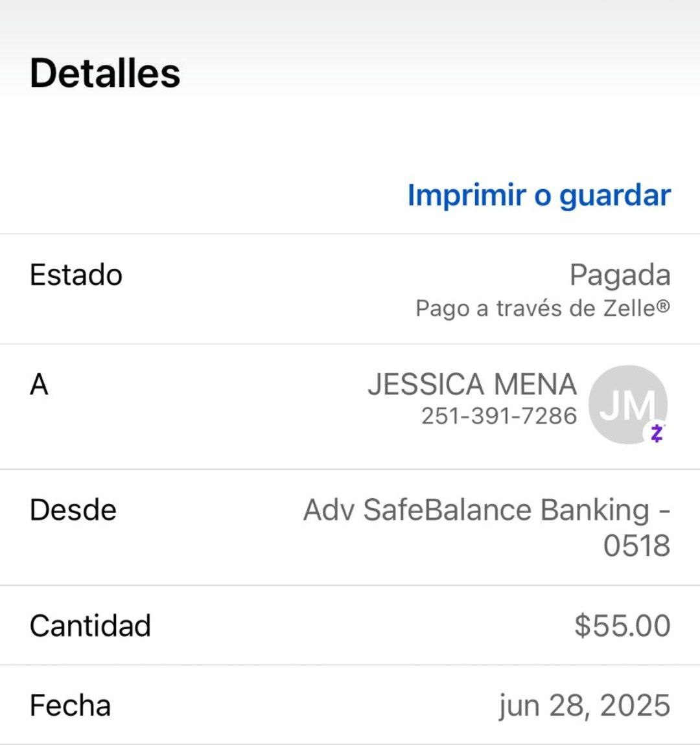The height and width of the screenshot is (745, 700).
Task: Tap the JM recipient avatar circle
Action: coord(625,403)
